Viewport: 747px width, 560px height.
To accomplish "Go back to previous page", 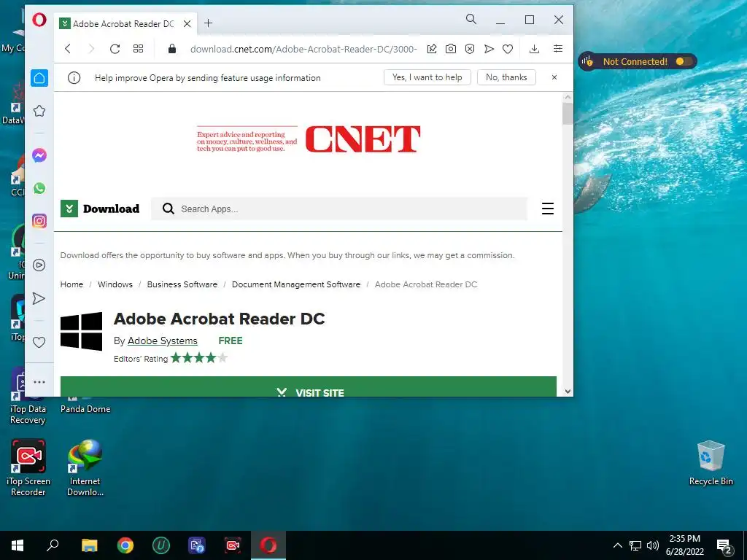I will [x=68, y=49].
